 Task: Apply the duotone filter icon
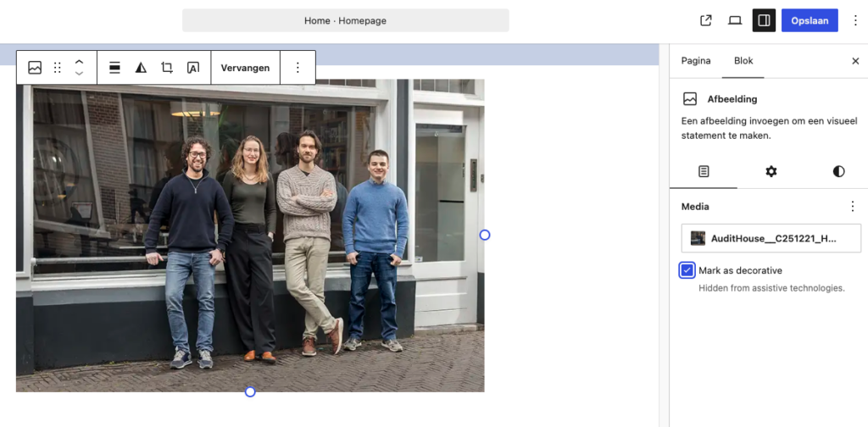(x=142, y=68)
